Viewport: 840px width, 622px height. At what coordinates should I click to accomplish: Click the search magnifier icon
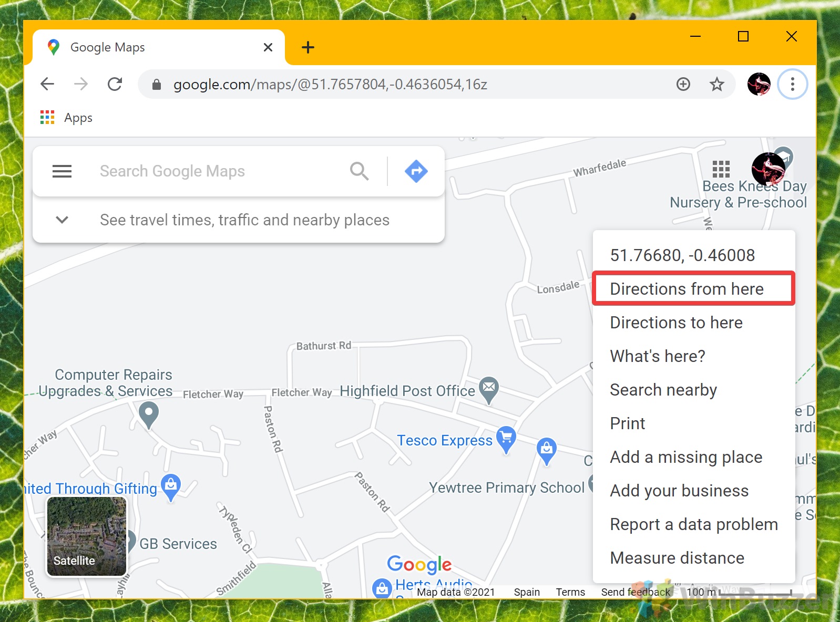click(360, 171)
